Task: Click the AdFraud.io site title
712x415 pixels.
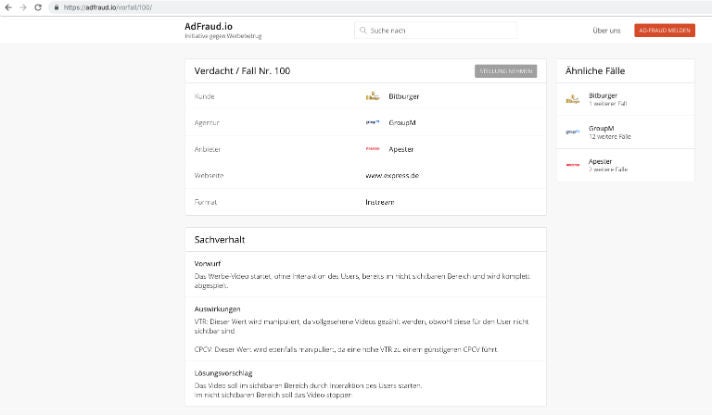Action: click(208, 26)
